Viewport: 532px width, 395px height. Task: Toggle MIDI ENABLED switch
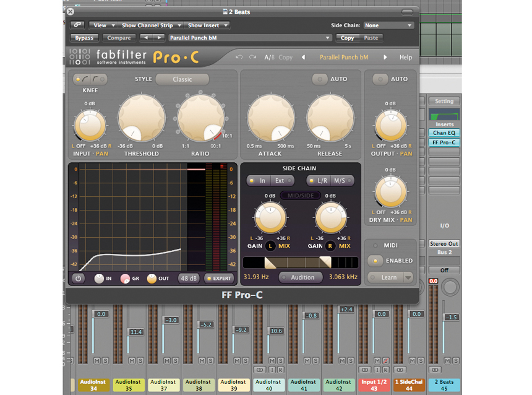(x=375, y=261)
